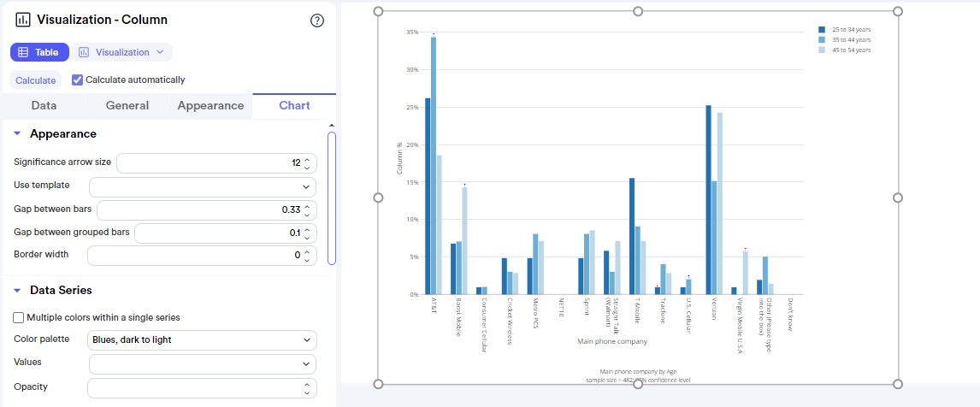Switch to the Appearance tab
980x407 pixels.
(210, 106)
